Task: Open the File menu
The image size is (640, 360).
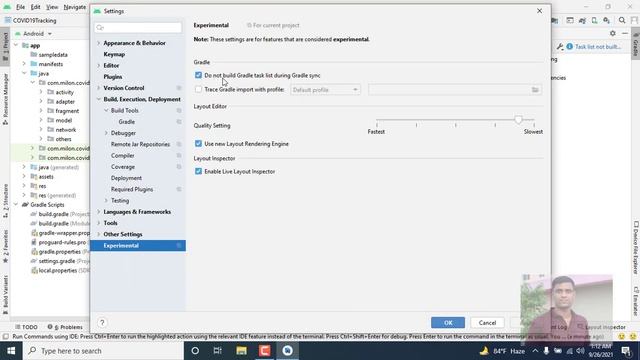Action: tap(20, 7)
